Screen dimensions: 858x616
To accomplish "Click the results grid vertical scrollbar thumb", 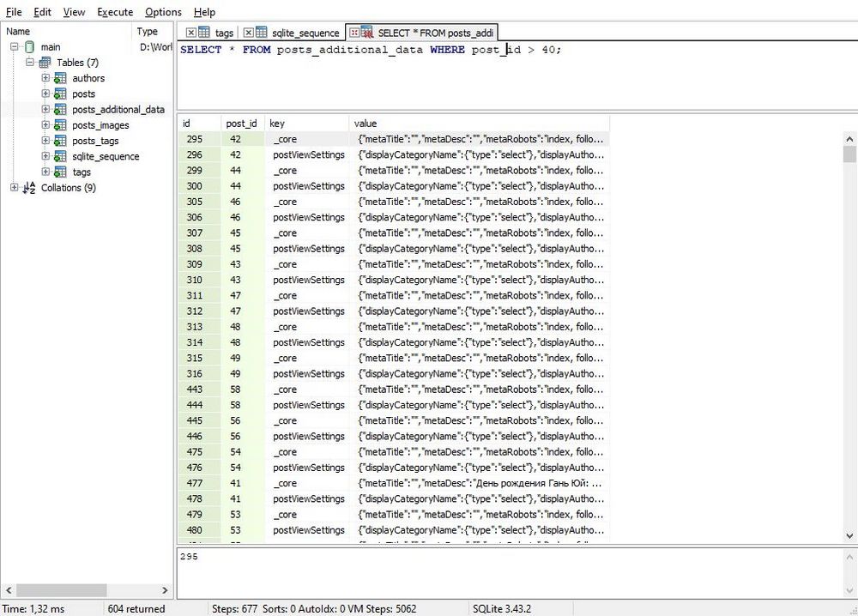I will pos(849,154).
